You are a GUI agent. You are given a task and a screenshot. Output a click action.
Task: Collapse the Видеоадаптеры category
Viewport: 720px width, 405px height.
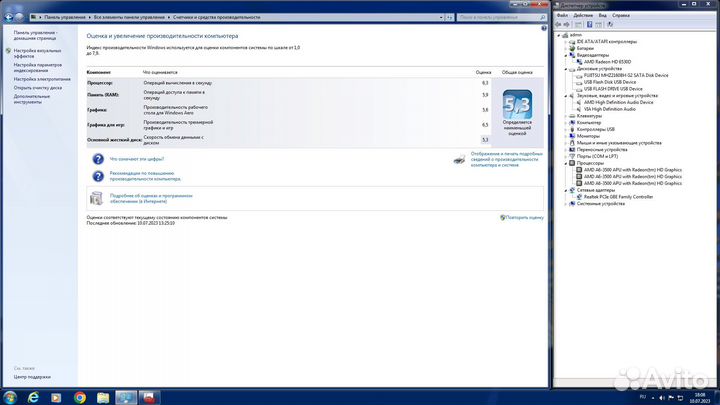(x=566, y=55)
